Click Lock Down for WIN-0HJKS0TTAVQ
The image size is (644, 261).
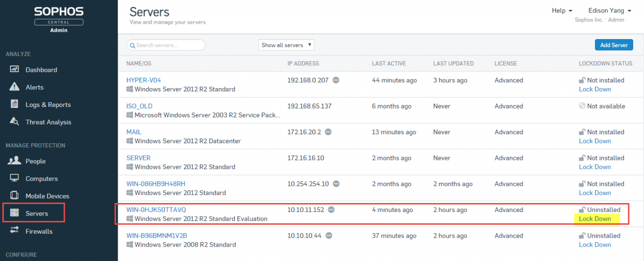pyautogui.click(x=595, y=219)
